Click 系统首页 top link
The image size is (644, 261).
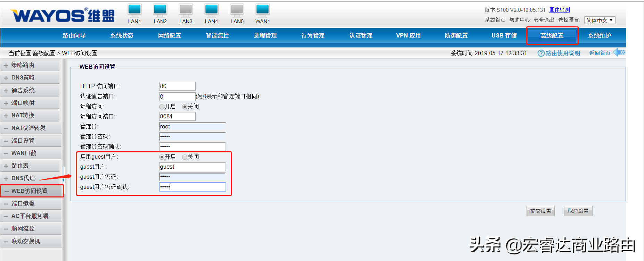[495, 20]
